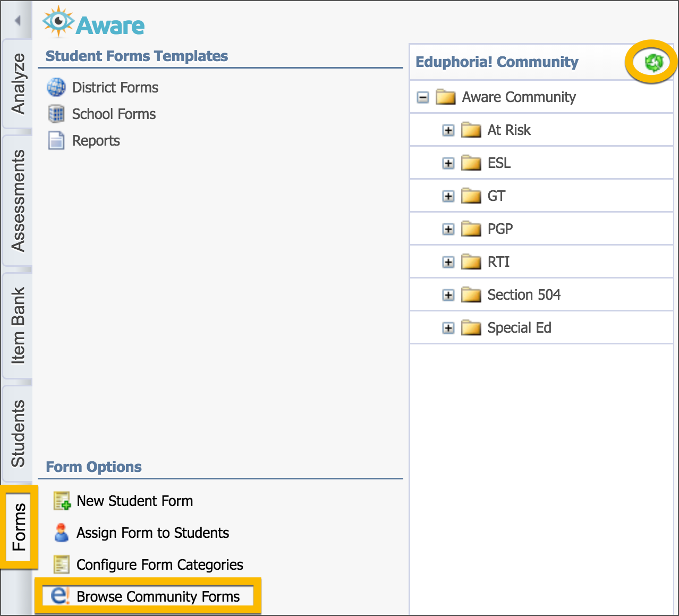
Task: Switch to the Analyze tab
Action: (18, 83)
